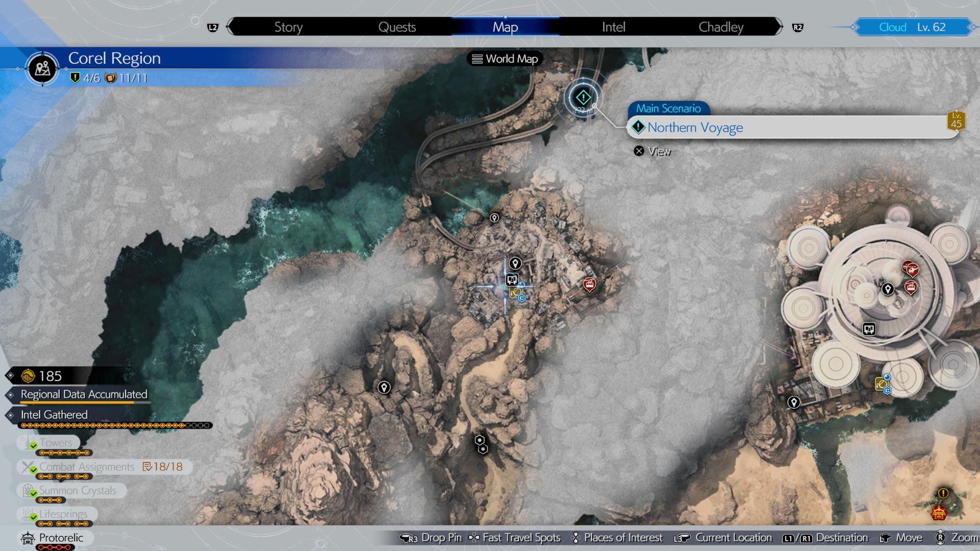The image size is (980, 551).
Task: Select the yellow exclamation marker near the corner
Action: [943, 493]
